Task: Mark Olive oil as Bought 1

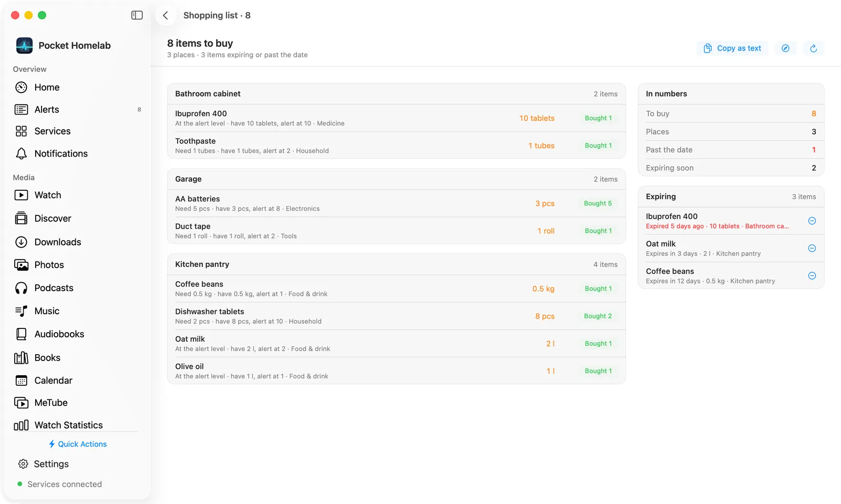Action: point(598,371)
